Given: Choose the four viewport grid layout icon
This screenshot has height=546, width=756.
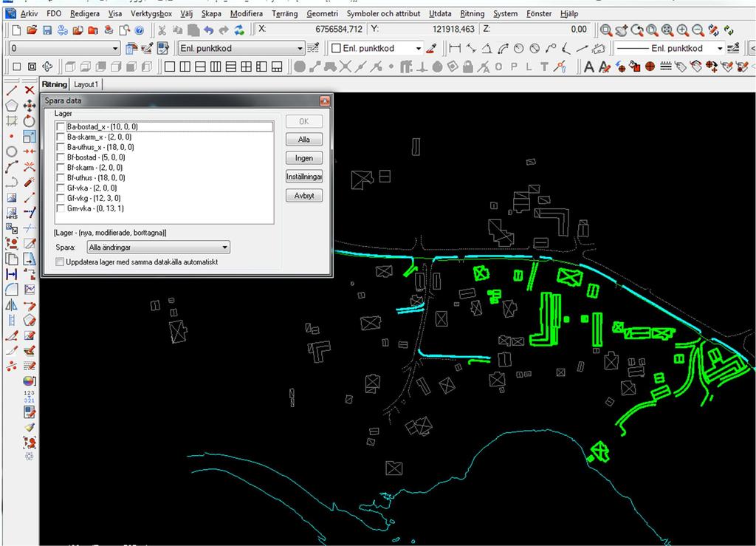Looking at the screenshot, I should point(247,66).
